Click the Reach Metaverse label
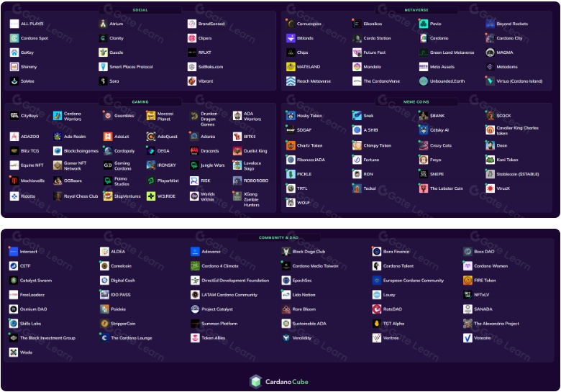 pyautogui.click(x=314, y=81)
